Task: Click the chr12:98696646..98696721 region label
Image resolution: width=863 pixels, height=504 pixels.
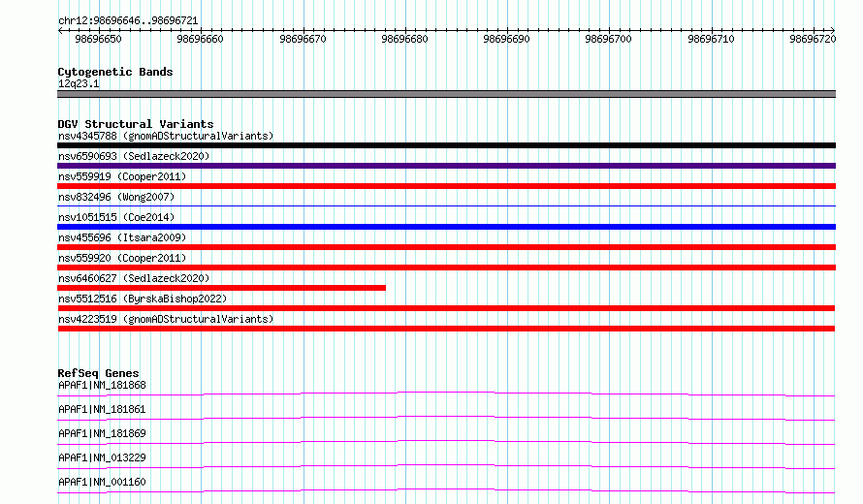Action: click(x=128, y=20)
